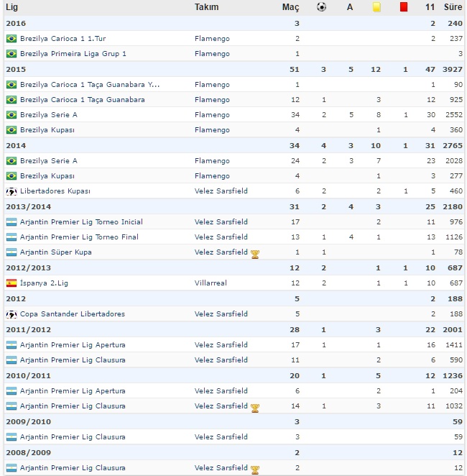Click the ball icon beside Libertadores Kupası

pos(11,191)
